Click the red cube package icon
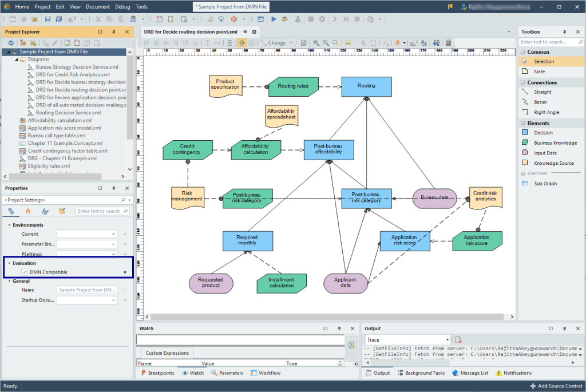The height and width of the screenshot is (392, 586). coord(234,19)
